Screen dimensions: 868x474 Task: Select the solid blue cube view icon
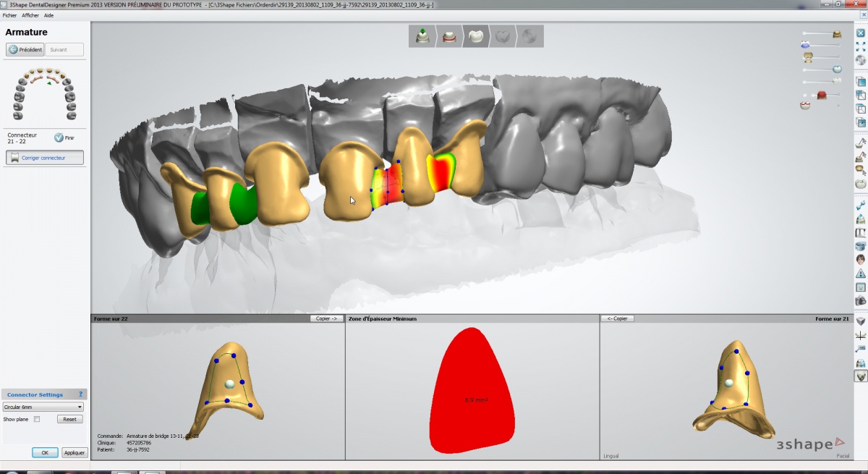pyautogui.click(x=861, y=82)
